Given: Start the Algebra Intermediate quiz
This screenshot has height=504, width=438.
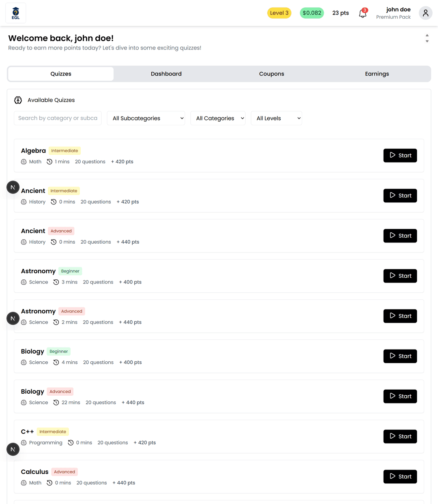Looking at the screenshot, I should coord(400,155).
